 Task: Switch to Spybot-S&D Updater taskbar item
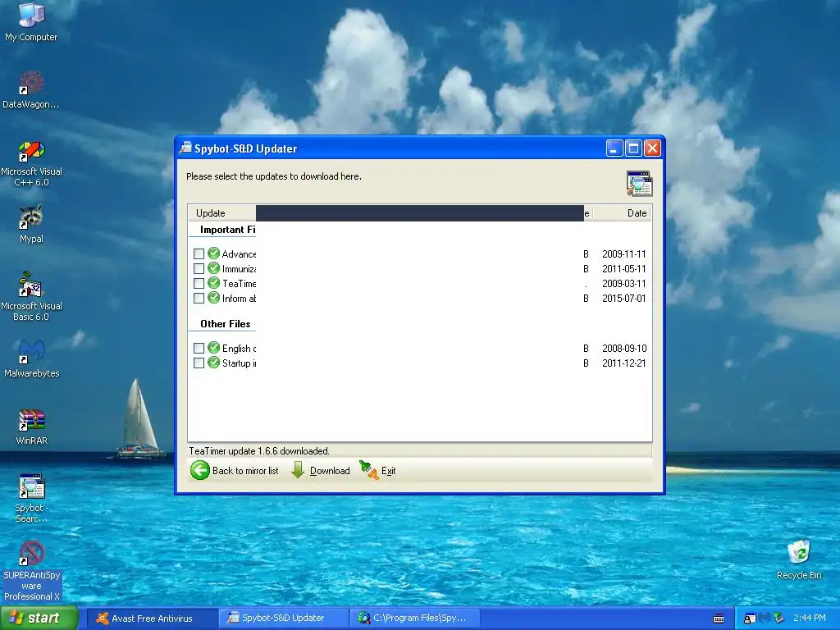pos(283,619)
